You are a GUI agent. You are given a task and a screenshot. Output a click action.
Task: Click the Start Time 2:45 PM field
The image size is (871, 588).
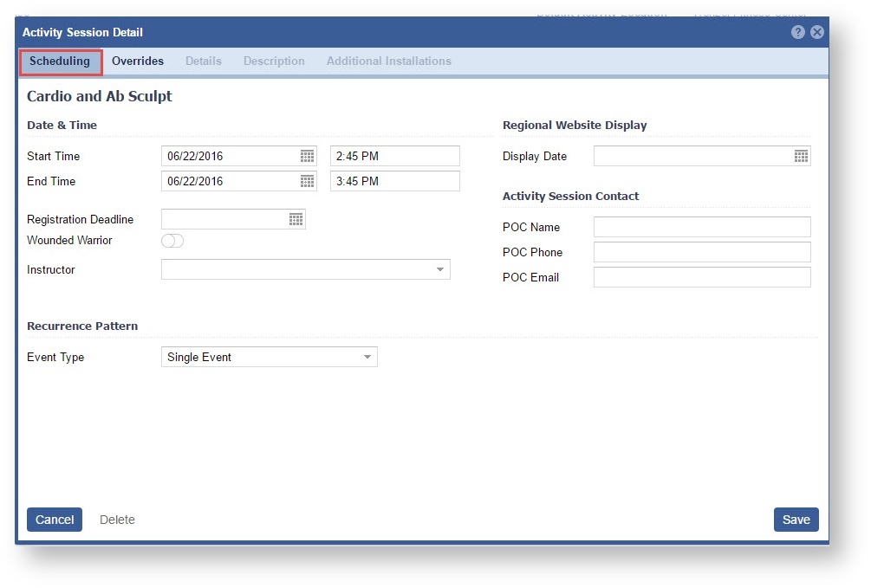(394, 156)
